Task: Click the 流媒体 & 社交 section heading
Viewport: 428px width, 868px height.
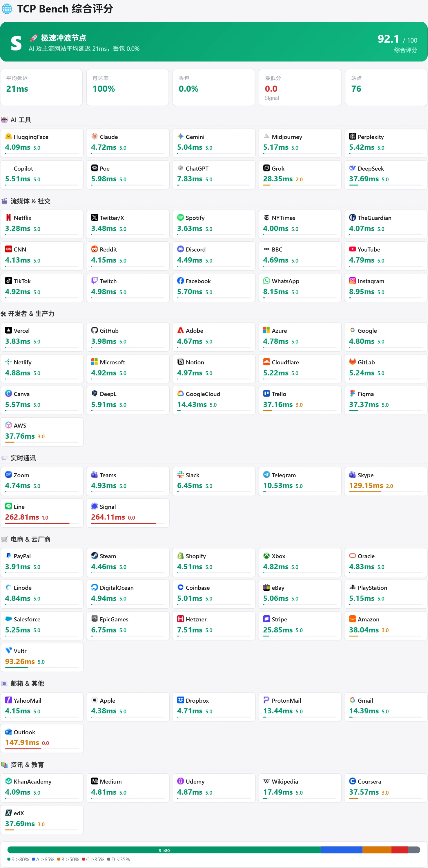Action: click(x=30, y=201)
